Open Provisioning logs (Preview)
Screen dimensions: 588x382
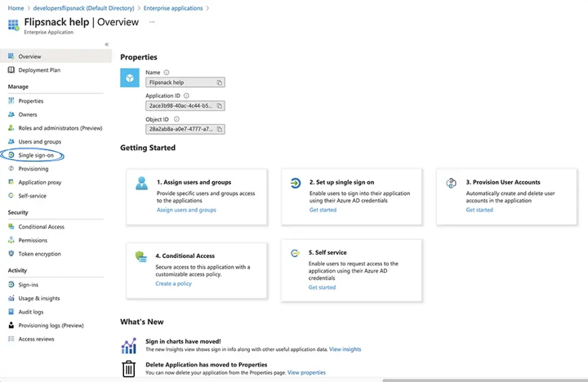[x=51, y=326]
